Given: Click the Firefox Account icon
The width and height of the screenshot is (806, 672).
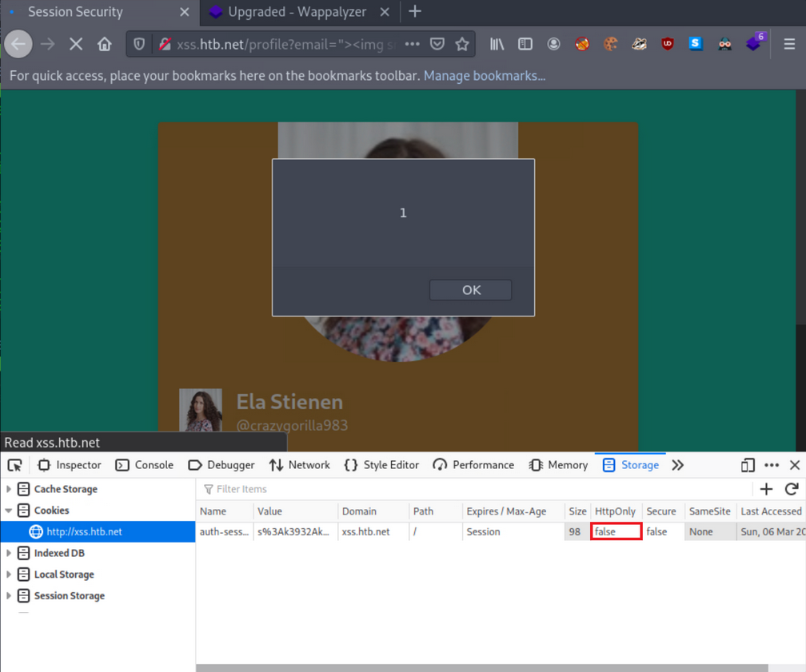Looking at the screenshot, I should (553, 43).
